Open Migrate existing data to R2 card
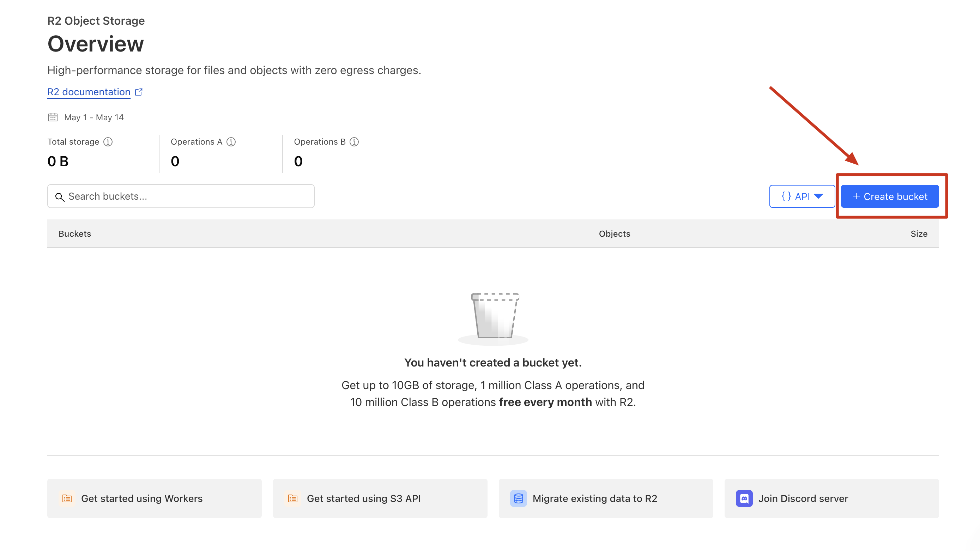980x551 pixels. [606, 498]
